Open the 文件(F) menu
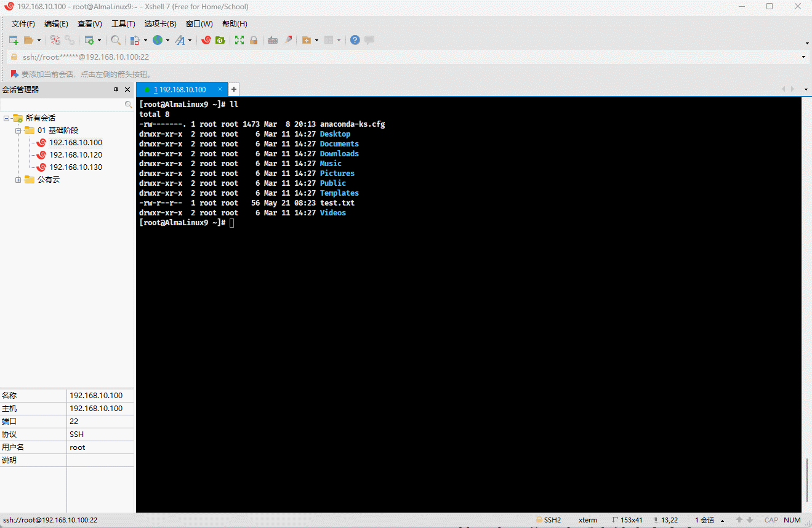This screenshot has width=812, height=528. click(x=23, y=24)
